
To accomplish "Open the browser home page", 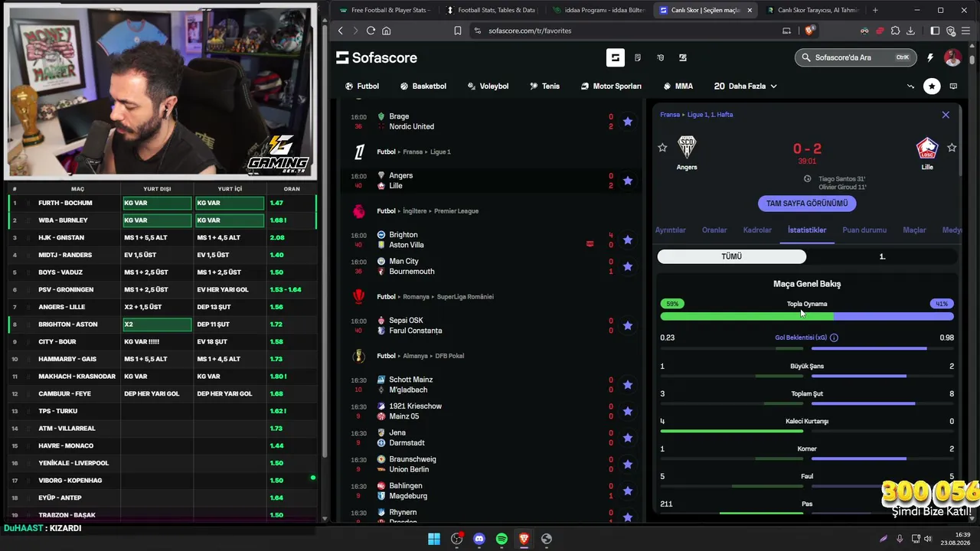I will 387,31.
